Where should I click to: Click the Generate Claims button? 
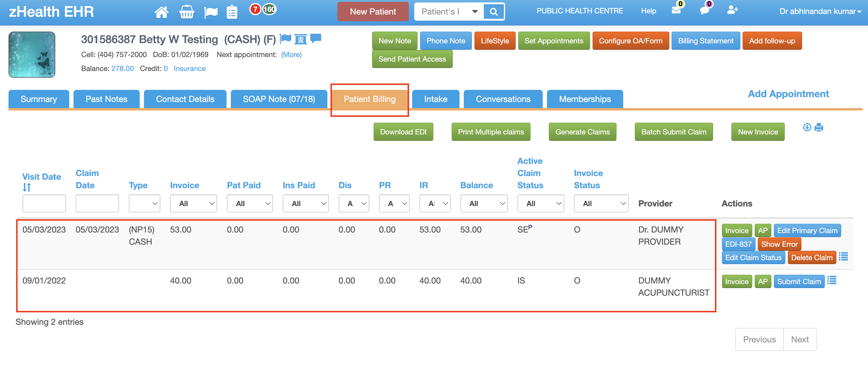pos(582,132)
